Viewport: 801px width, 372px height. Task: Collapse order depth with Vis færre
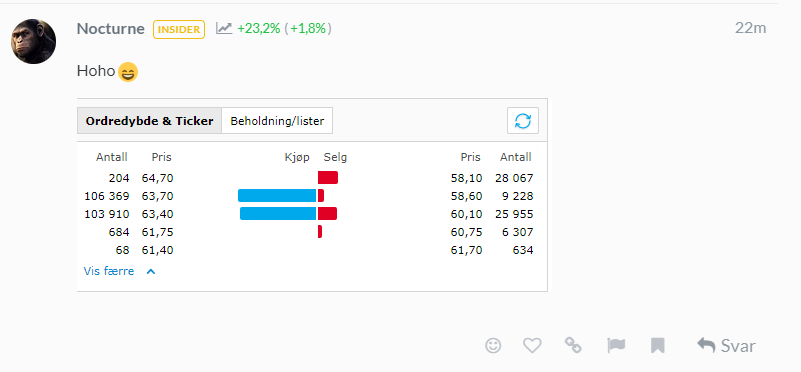(109, 271)
